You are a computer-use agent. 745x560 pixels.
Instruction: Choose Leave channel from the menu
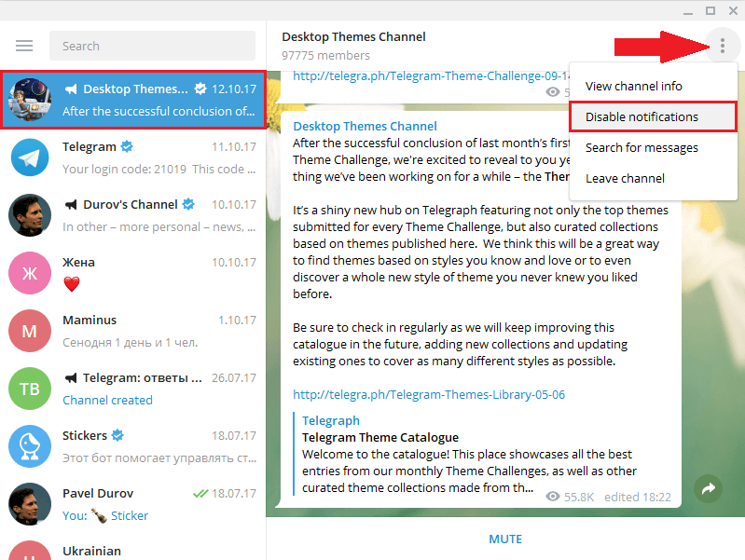(x=654, y=179)
